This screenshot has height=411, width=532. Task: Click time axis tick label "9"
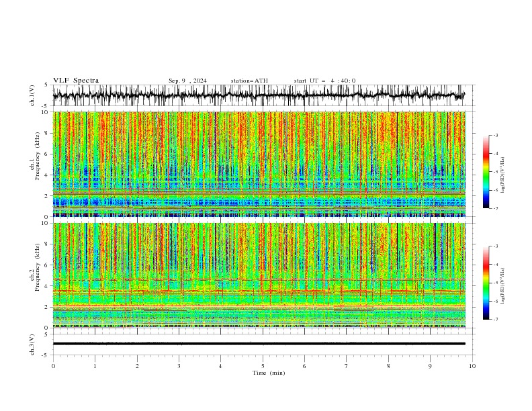click(430, 366)
